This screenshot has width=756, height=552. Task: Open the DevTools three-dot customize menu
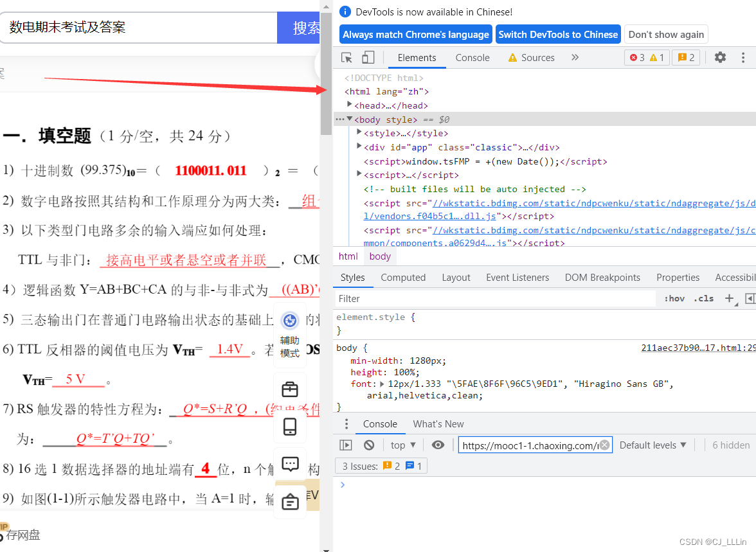click(742, 57)
